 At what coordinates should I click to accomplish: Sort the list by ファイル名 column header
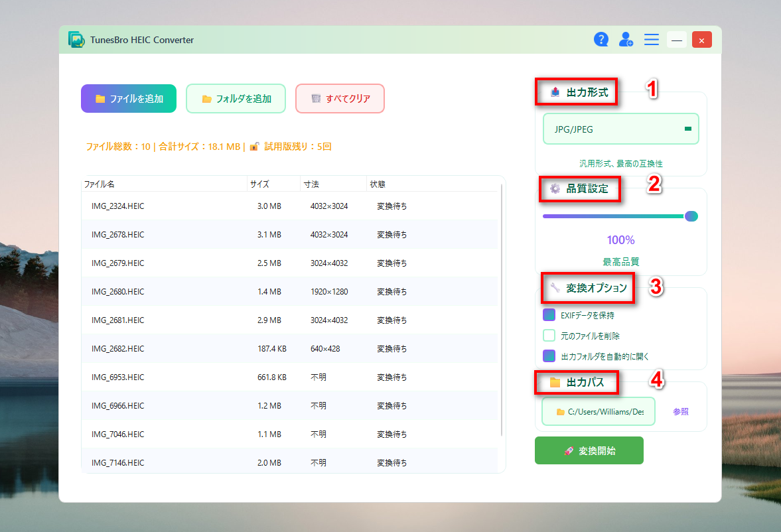coord(98,184)
